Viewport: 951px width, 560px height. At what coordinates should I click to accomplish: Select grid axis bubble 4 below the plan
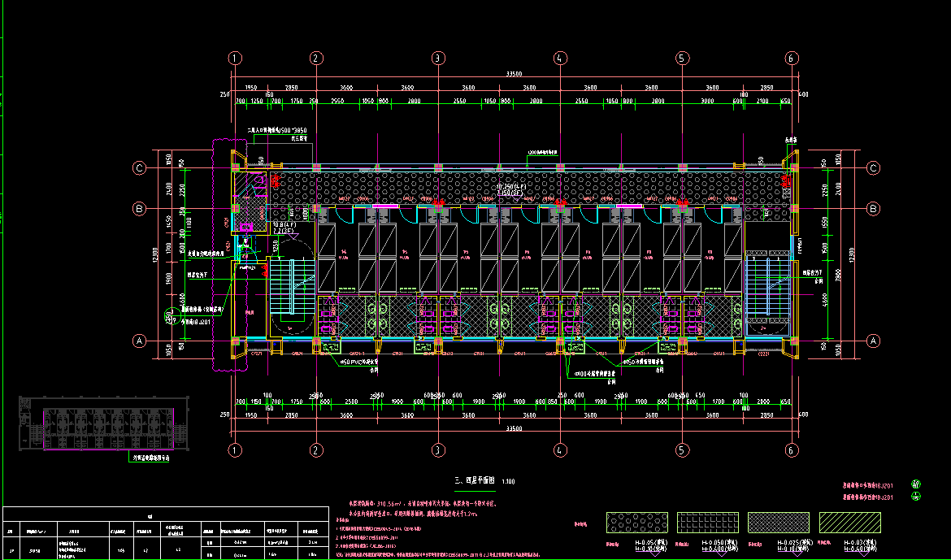coord(560,449)
